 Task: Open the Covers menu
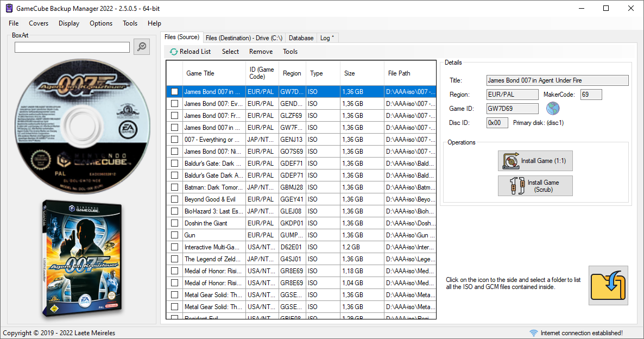39,23
